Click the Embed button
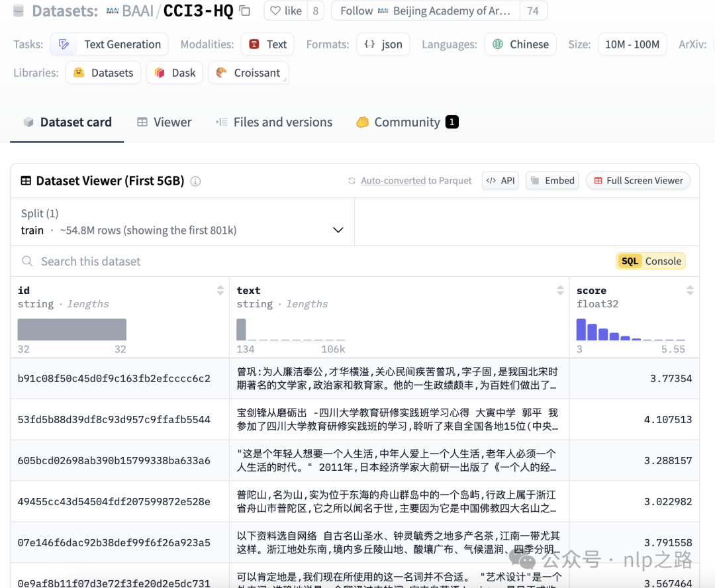715x588 pixels. point(552,181)
